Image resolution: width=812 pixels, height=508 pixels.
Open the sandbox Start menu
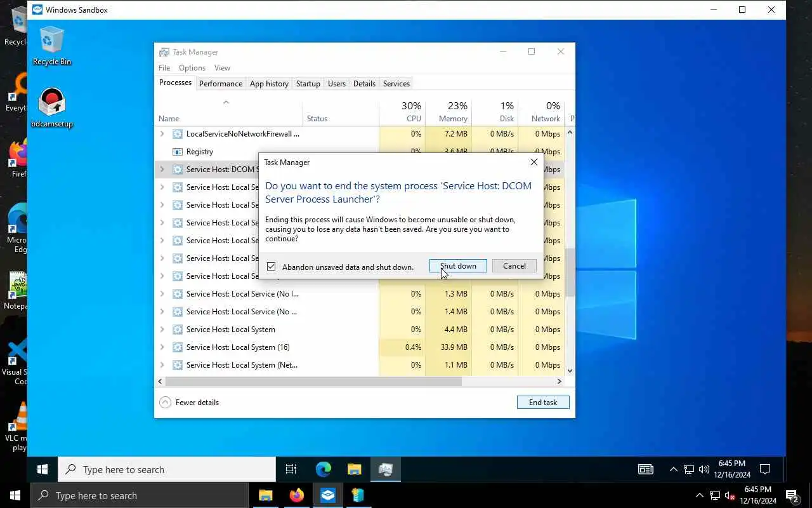click(43, 469)
